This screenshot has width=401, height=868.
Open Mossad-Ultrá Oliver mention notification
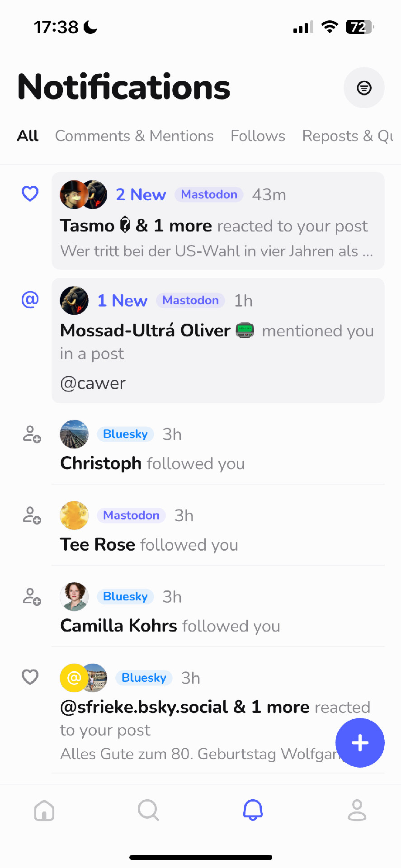coord(218,340)
